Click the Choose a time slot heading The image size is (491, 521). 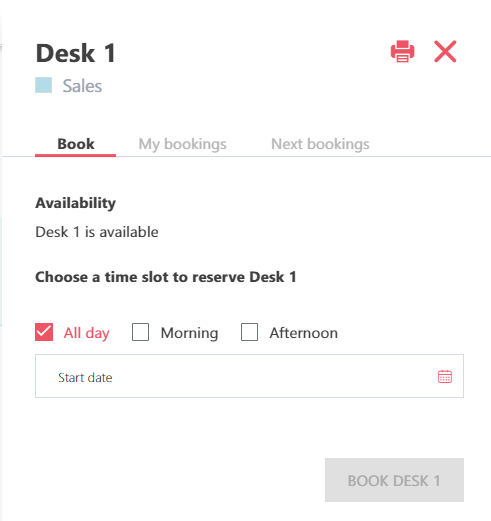166,277
